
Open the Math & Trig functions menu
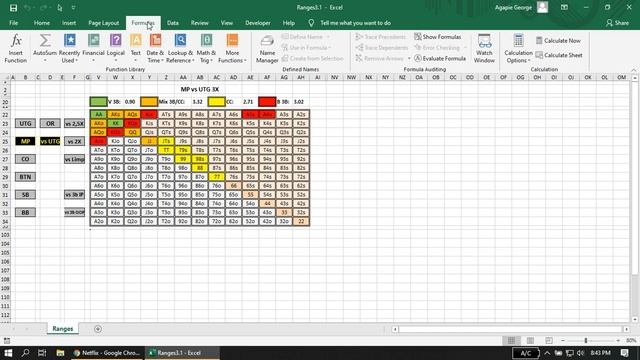[206, 48]
